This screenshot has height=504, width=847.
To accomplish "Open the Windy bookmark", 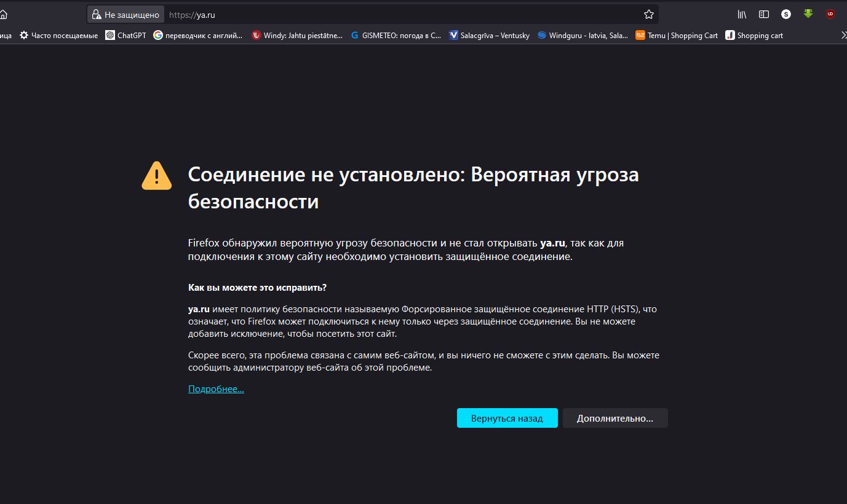I will (297, 35).
